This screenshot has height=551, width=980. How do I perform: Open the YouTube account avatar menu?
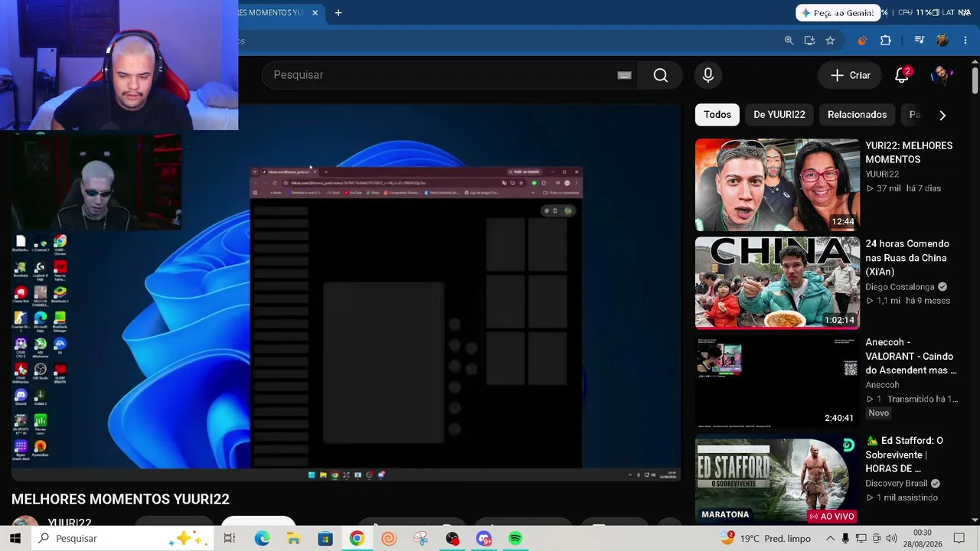point(941,75)
